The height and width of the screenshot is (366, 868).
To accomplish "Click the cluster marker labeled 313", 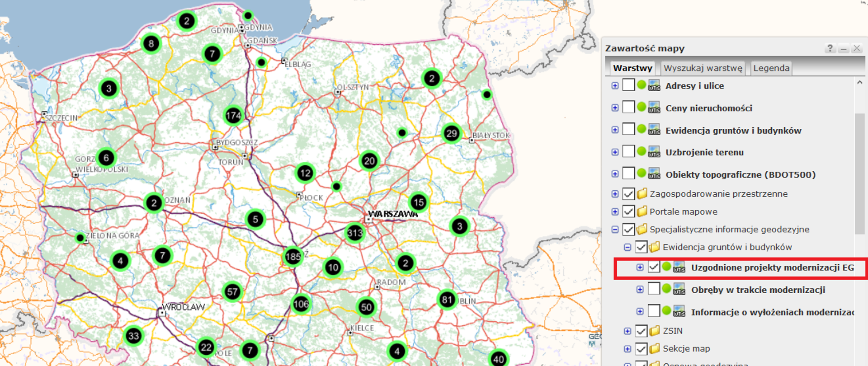I will point(354,233).
